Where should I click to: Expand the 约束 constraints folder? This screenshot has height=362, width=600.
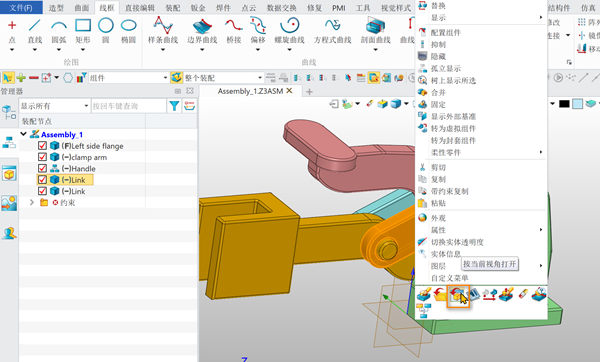pos(32,202)
